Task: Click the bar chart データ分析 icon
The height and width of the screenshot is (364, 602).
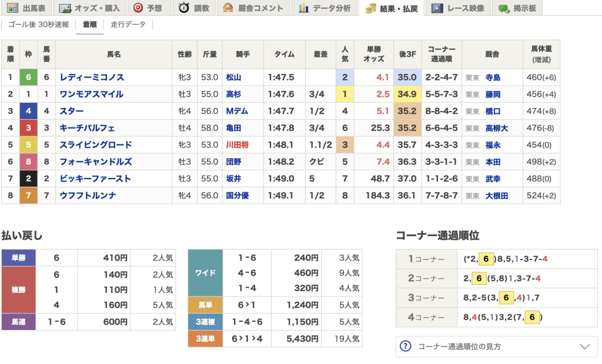Action: [304, 8]
